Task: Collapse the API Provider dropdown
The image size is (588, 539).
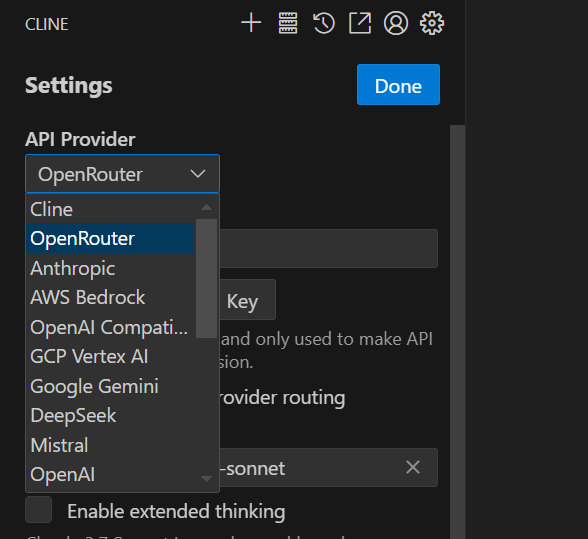Action: click(x=122, y=174)
